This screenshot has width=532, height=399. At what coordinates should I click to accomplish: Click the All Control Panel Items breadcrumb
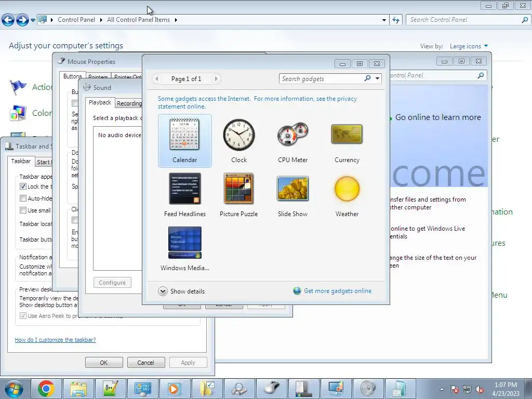tap(138, 20)
